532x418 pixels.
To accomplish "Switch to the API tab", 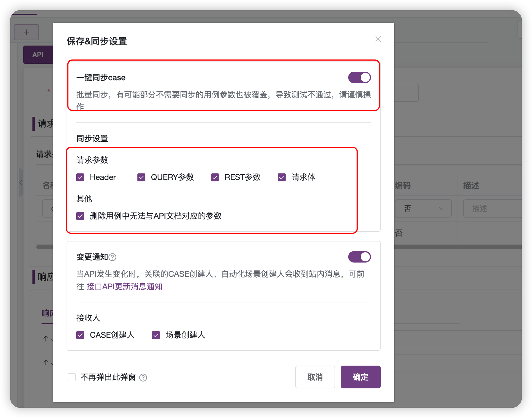I will click(x=38, y=54).
